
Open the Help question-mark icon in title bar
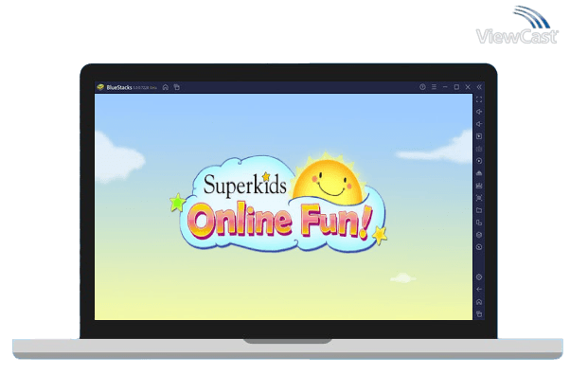pyautogui.click(x=422, y=87)
